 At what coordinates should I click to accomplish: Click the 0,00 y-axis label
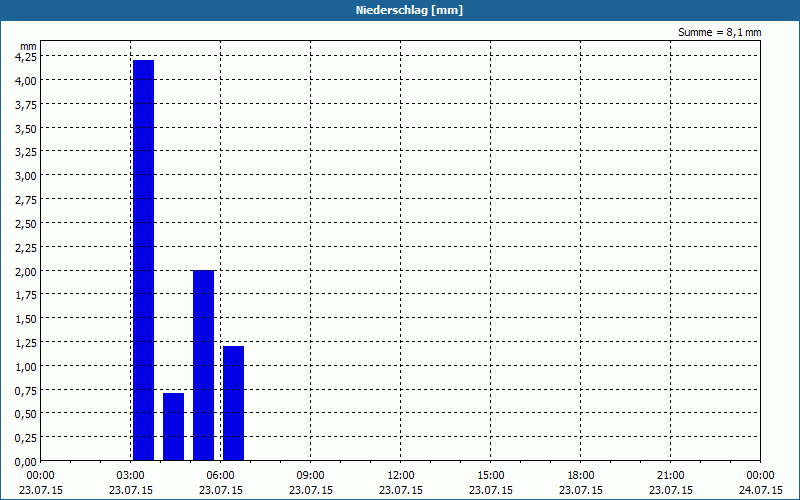pyautogui.click(x=26, y=462)
